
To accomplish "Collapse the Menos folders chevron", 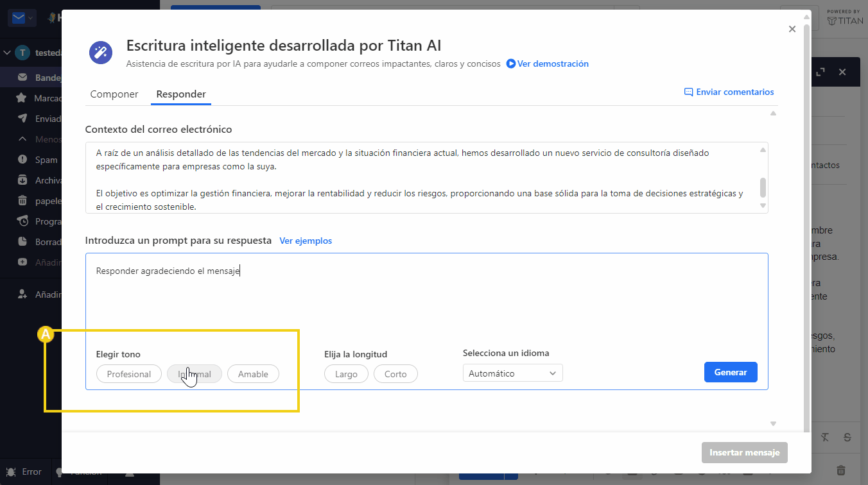I will [x=22, y=139].
